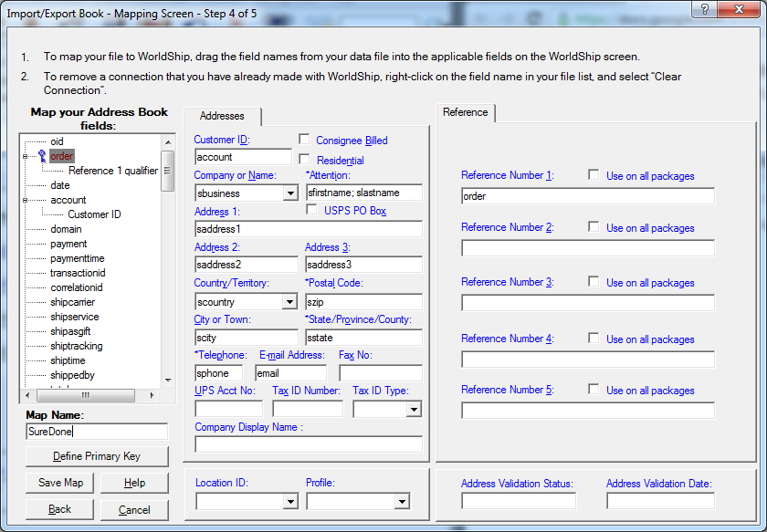Switch to the Reference tab

tap(466, 112)
